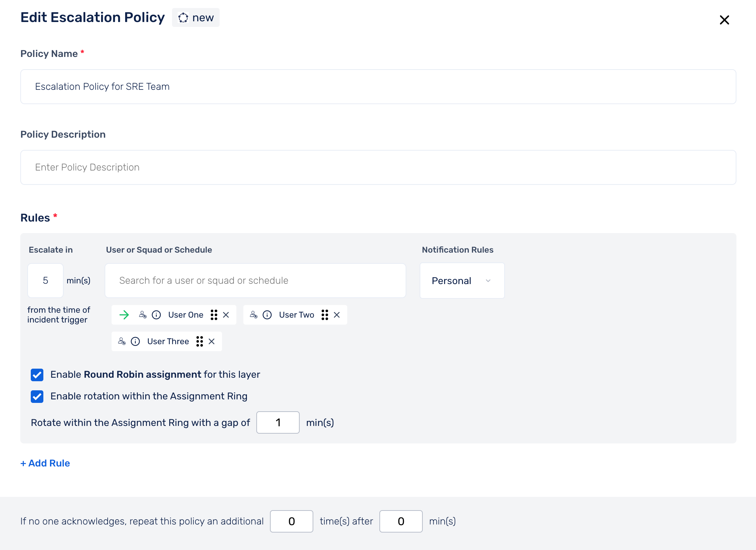
Task: Click the + Add Rule link
Action: pyautogui.click(x=45, y=463)
